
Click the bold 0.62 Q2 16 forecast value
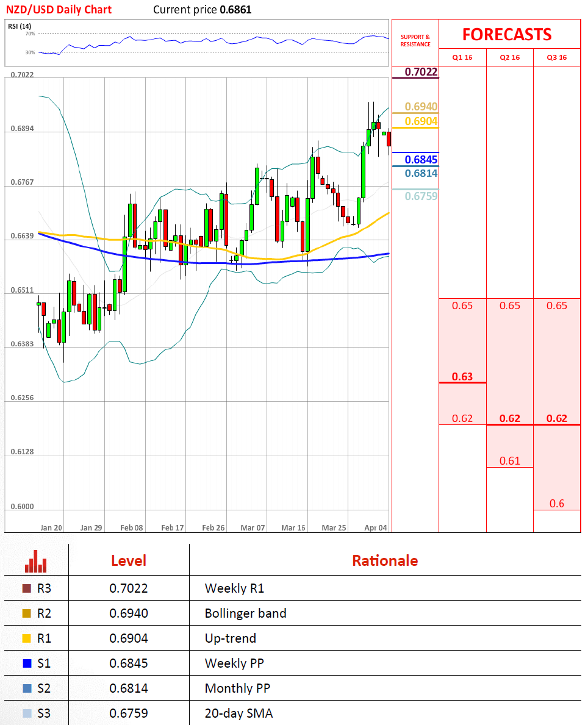tap(510, 418)
